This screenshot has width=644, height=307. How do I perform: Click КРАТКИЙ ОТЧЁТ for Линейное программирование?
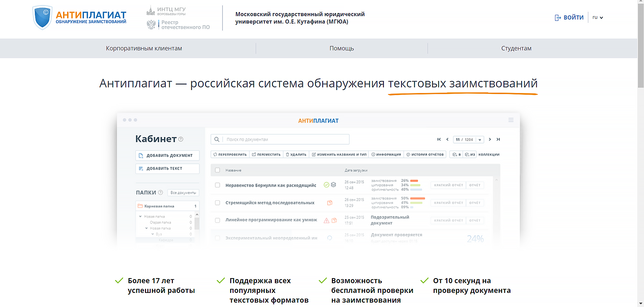coord(448,220)
